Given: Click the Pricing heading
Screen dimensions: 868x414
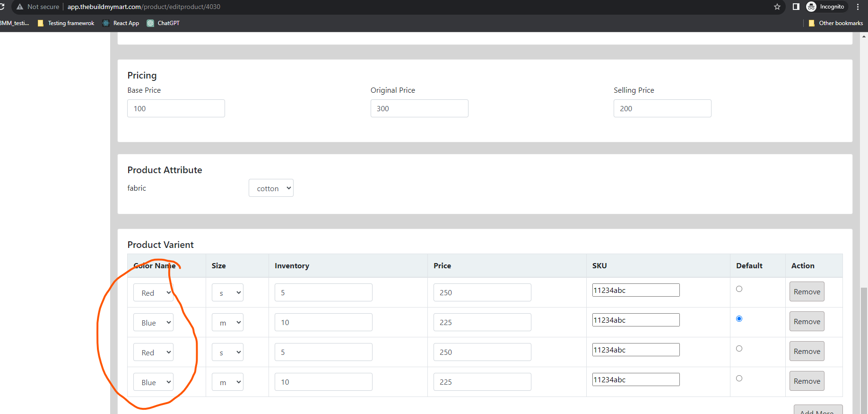Looking at the screenshot, I should (x=142, y=75).
